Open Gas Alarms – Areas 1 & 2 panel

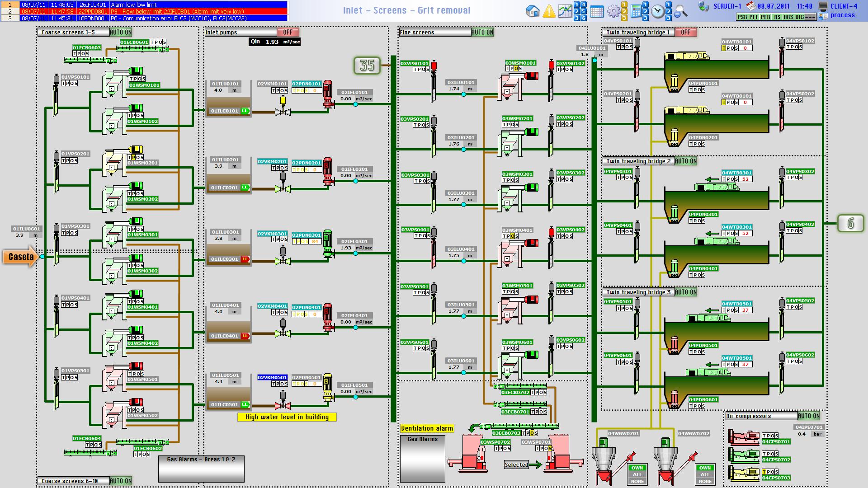201,469
